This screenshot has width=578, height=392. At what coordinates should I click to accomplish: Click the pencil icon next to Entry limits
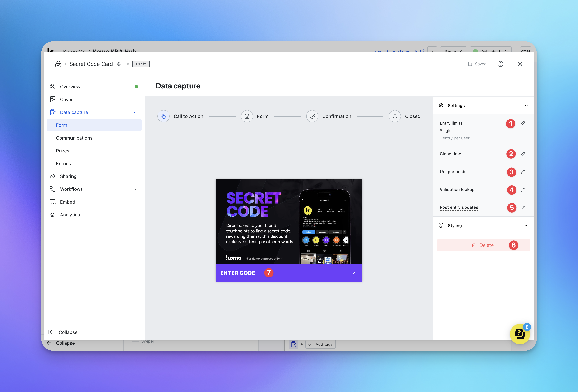click(x=523, y=123)
